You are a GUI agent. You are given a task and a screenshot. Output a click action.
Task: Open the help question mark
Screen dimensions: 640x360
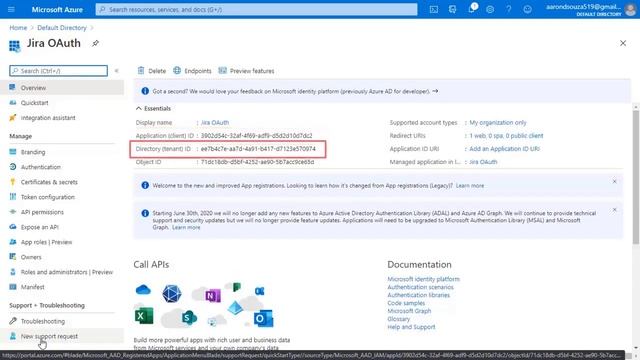[x=509, y=9]
